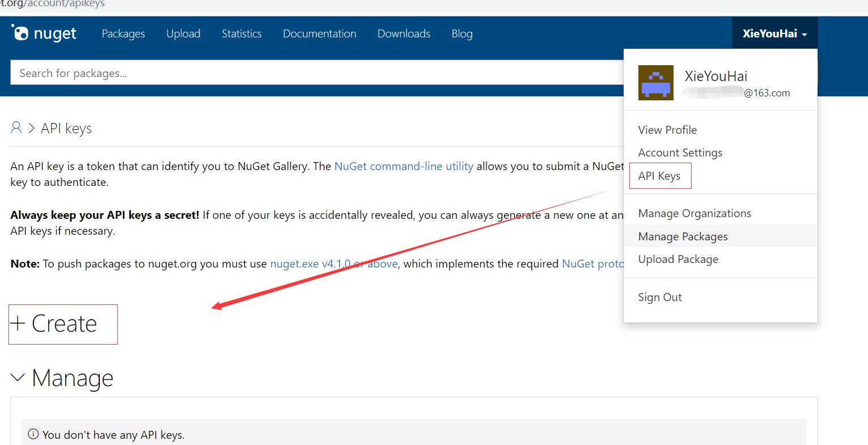Click the user breadcrumb icon beside API keys
Viewport: 868px width, 445px height.
pos(16,128)
